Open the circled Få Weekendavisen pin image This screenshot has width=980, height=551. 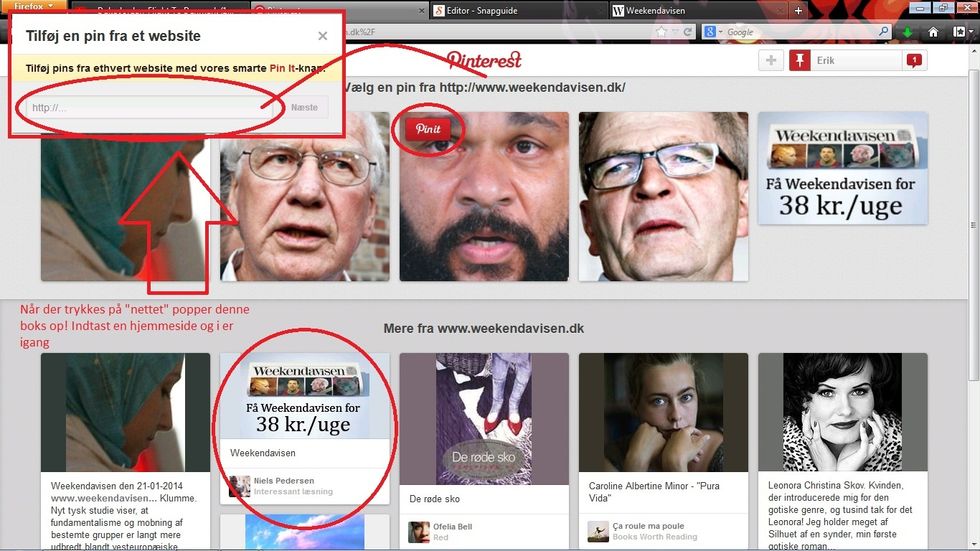tap(304, 396)
